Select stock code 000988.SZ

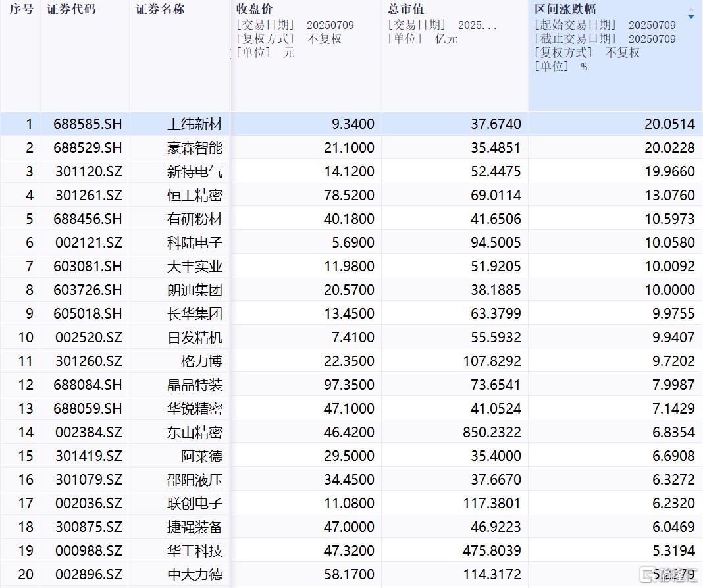pos(89,550)
